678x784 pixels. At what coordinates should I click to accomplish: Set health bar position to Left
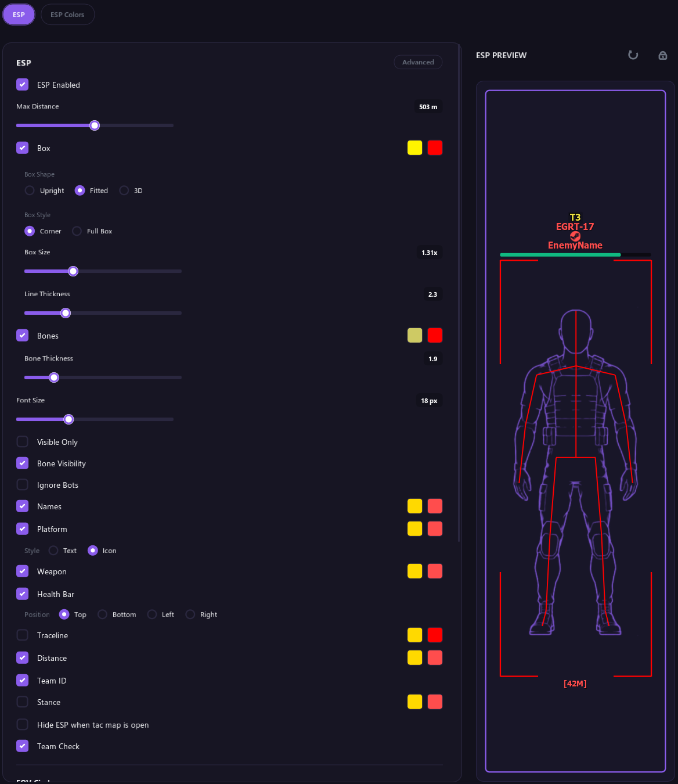click(152, 614)
